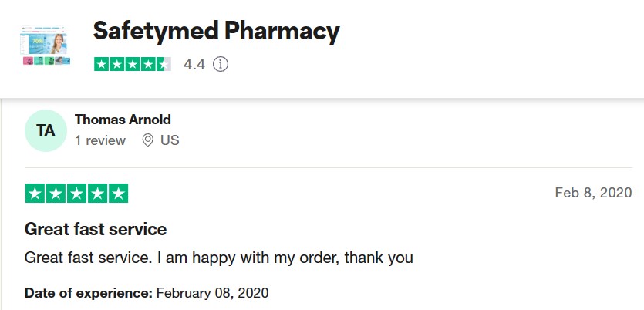This screenshot has width=644, height=310.
Task: Click the review body text about order
Action: click(219, 258)
